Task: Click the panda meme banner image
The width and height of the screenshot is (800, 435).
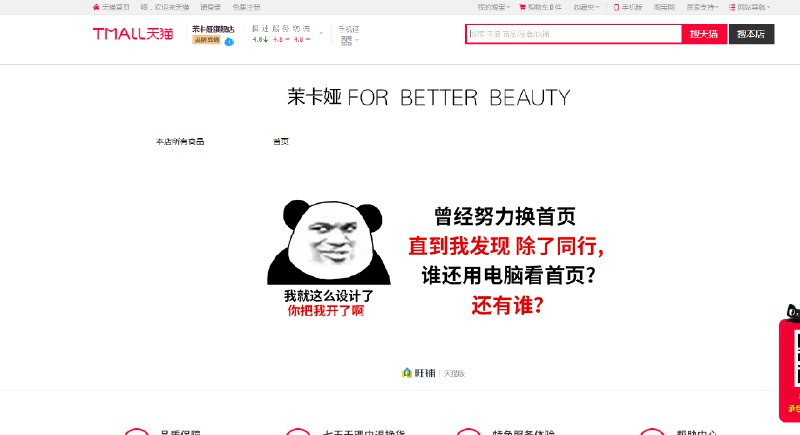Action: tap(434, 258)
